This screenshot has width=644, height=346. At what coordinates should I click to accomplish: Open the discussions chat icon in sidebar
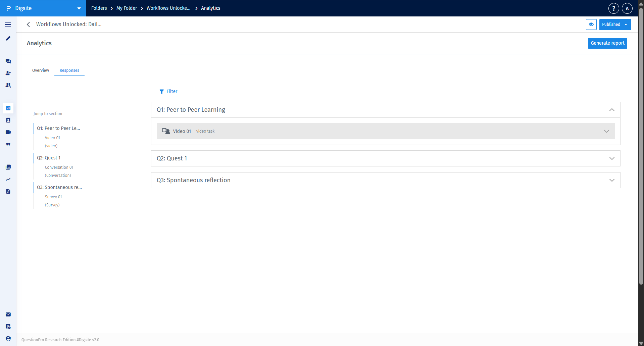coord(8,61)
